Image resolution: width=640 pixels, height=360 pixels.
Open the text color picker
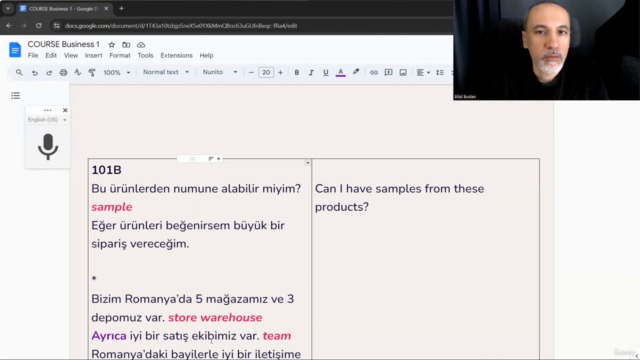point(340,72)
